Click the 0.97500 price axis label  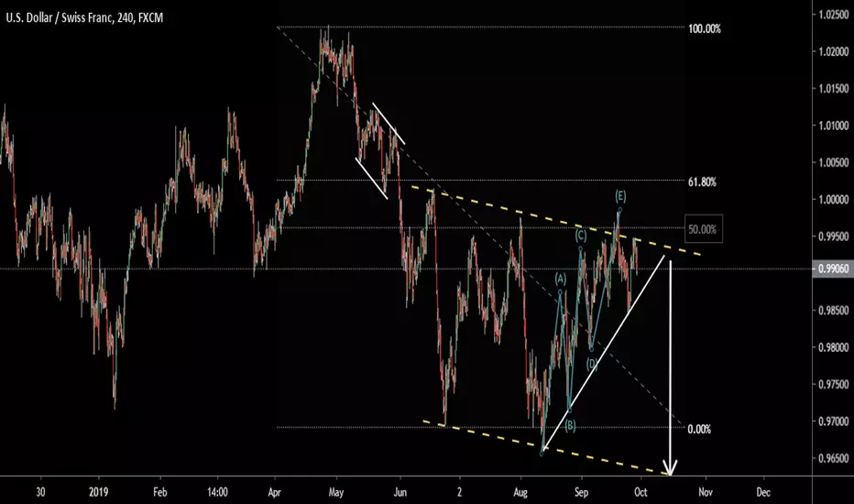pos(834,385)
